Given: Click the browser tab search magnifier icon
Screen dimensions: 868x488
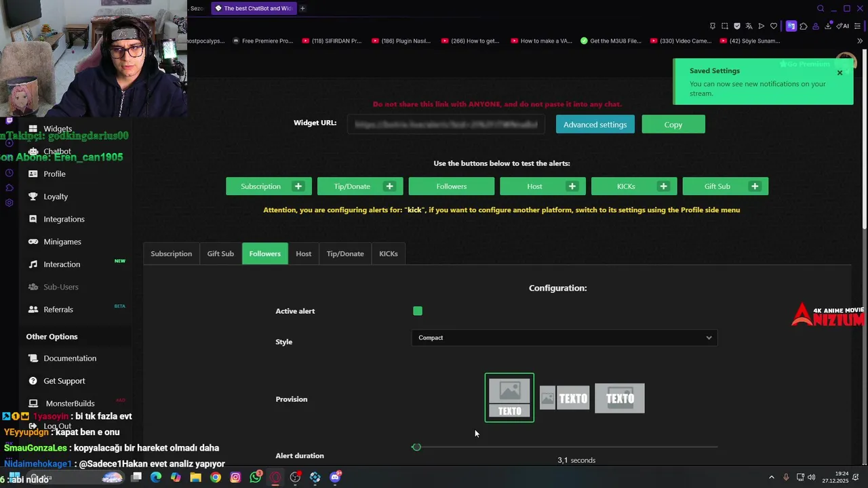Looking at the screenshot, I should pyautogui.click(x=821, y=8).
